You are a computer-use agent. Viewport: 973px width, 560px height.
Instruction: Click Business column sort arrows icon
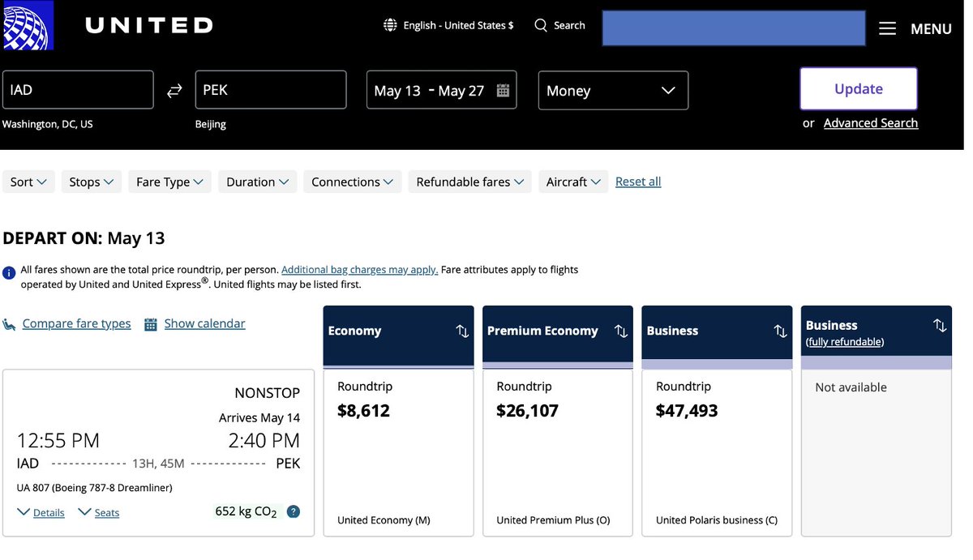pyautogui.click(x=781, y=331)
